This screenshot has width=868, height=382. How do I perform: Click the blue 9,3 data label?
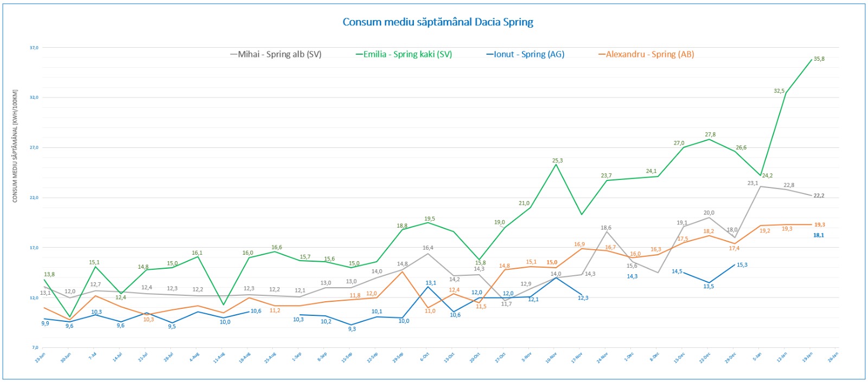(352, 329)
